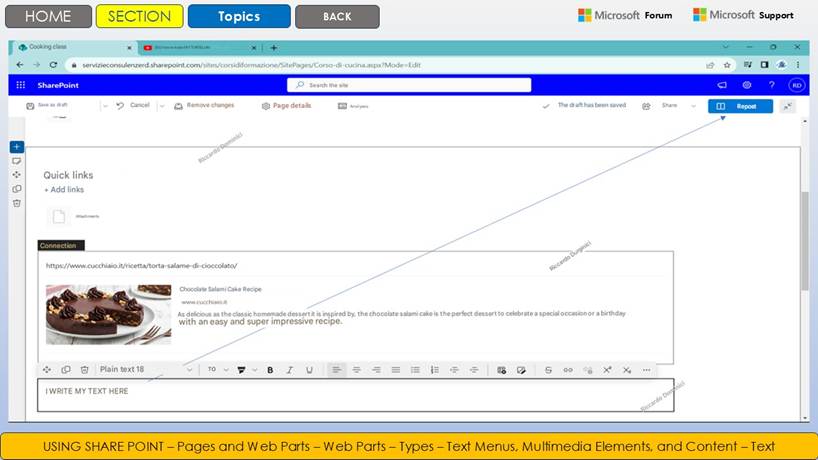Expand the Save as draft dropdown arrow

[x=105, y=106]
